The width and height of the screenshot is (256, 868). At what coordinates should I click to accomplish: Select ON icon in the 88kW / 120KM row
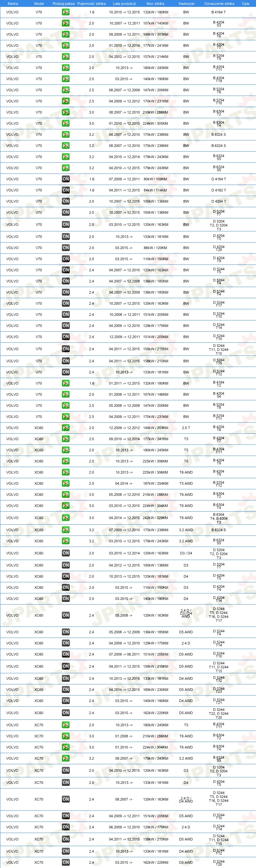pos(66,248)
